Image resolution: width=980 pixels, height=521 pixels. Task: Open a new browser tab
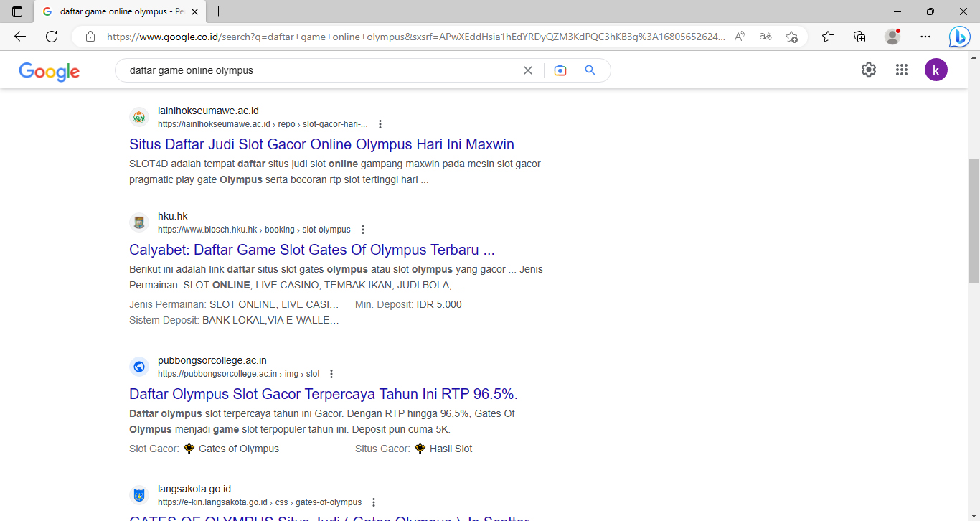[219, 11]
